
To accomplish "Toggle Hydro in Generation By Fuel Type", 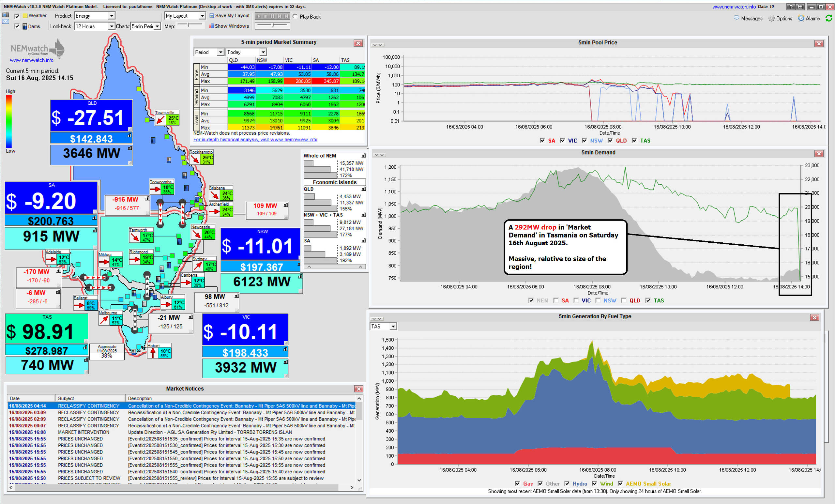I will [x=567, y=484].
